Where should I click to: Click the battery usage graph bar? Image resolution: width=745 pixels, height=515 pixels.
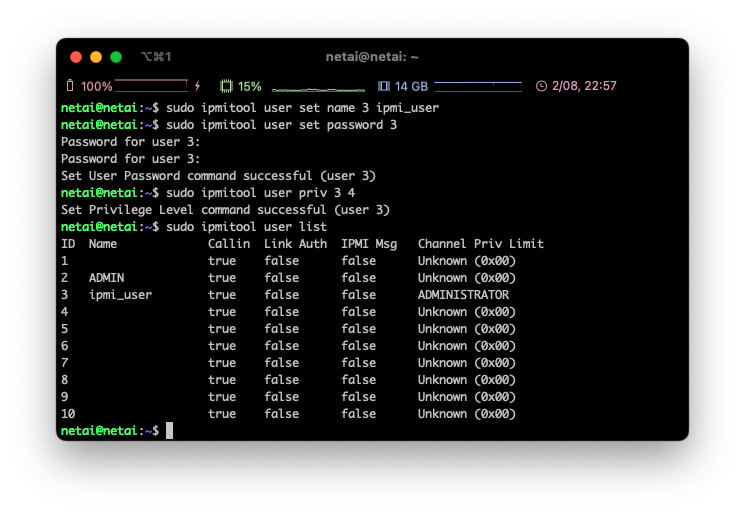coord(151,86)
